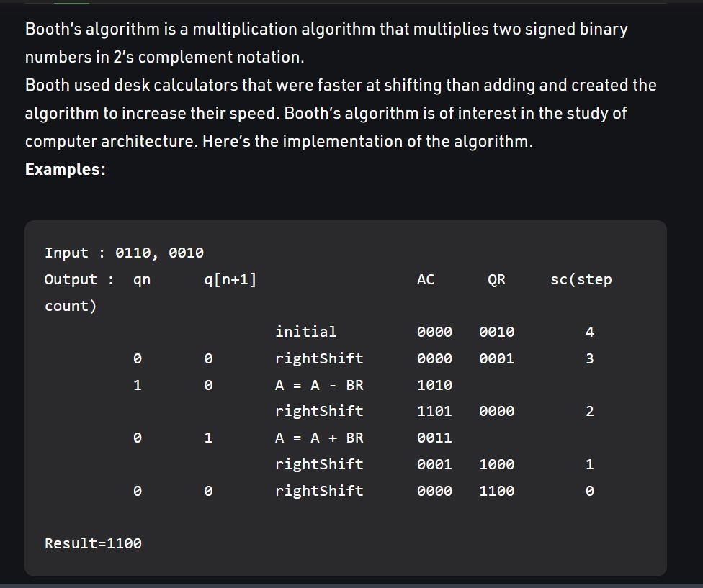703x588 pixels.
Task: Click the 'Input : 0110, 0010' line
Action: [124, 253]
